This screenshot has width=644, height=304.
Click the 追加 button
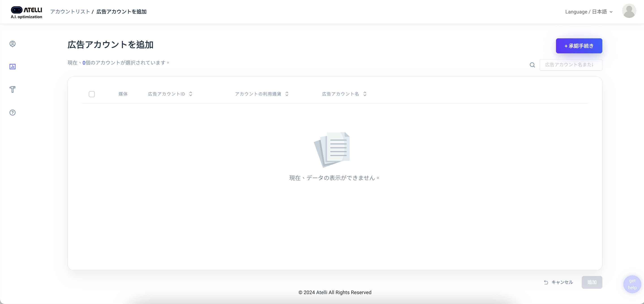pyautogui.click(x=592, y=282)
